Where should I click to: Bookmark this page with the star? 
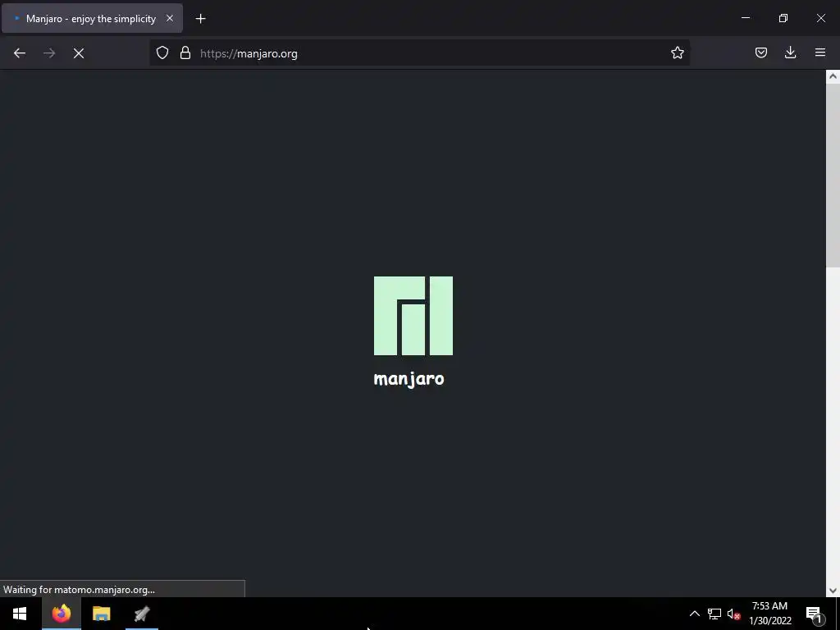(x=677, y=52)
